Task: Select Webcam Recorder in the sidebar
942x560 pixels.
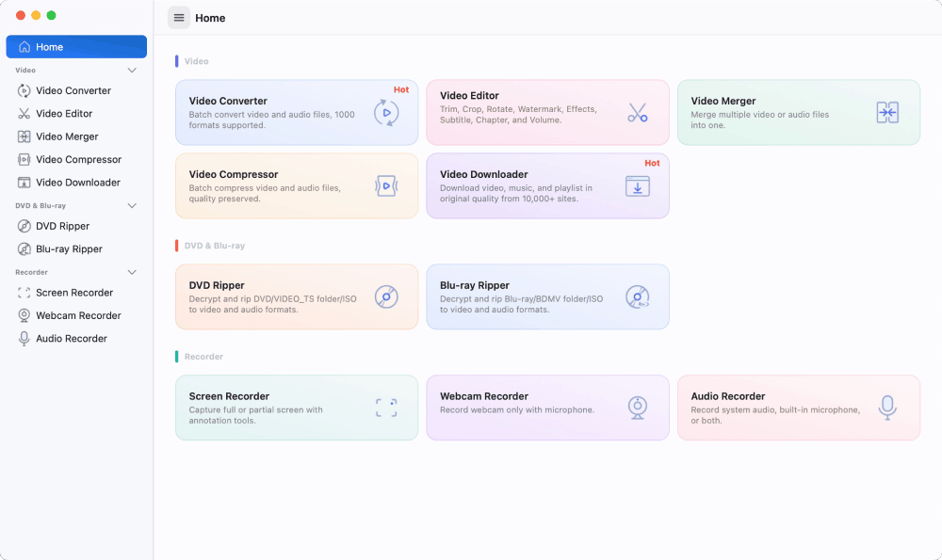Action: (76, 315)
